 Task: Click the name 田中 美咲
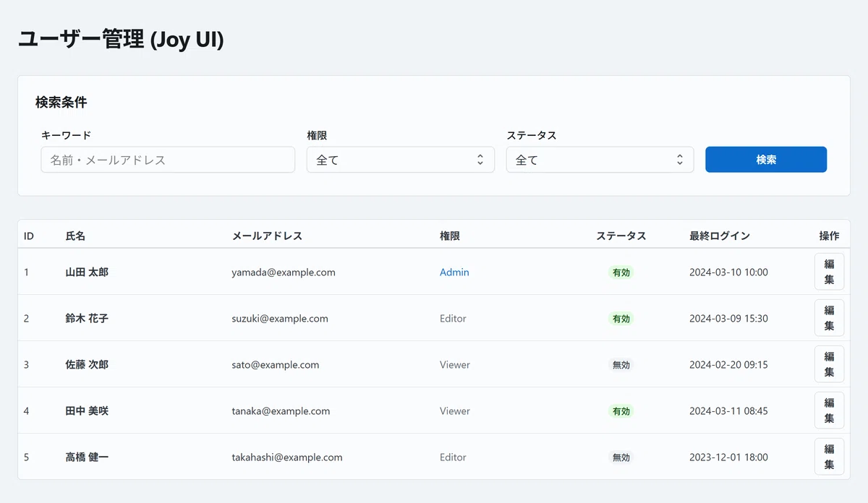coord(87,411)
